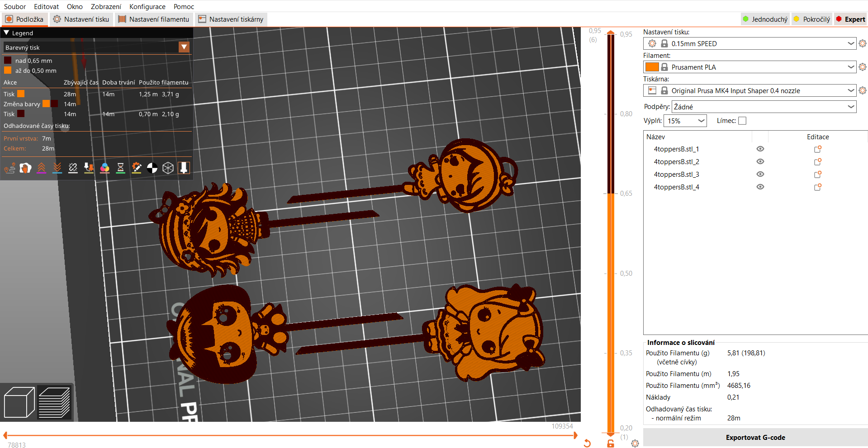Screen dimensions: 868x448
Task: Collapse the Legend panel triangle
Action: click(6, 33)
